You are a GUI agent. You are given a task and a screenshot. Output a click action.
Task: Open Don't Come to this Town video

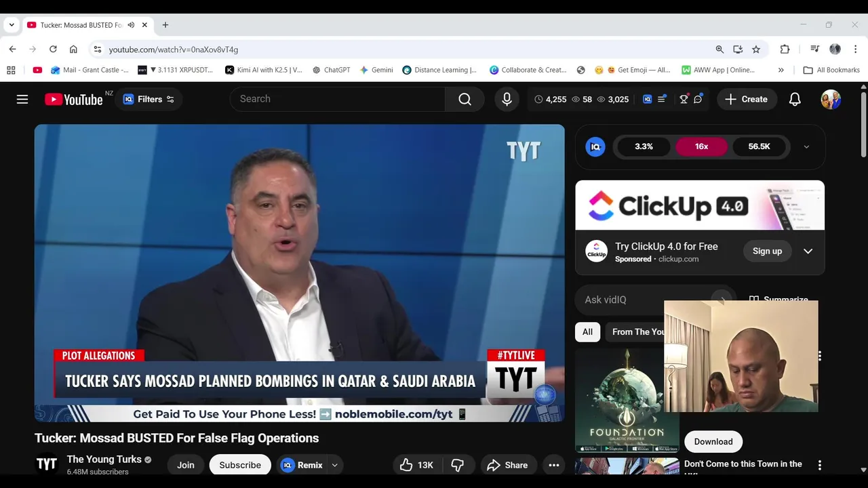click(x=743, y=464)
